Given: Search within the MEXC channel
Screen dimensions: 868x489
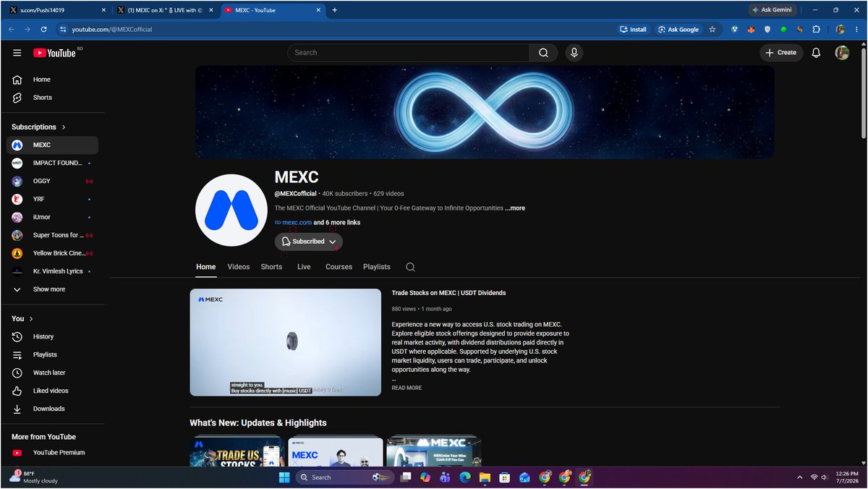Looking at the screenshot, I should 410,267.
